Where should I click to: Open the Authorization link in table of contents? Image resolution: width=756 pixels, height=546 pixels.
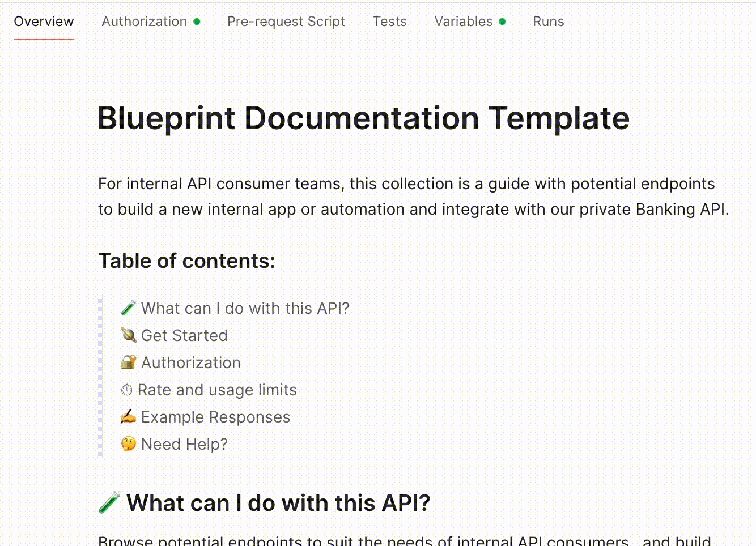tap(191, 362)
